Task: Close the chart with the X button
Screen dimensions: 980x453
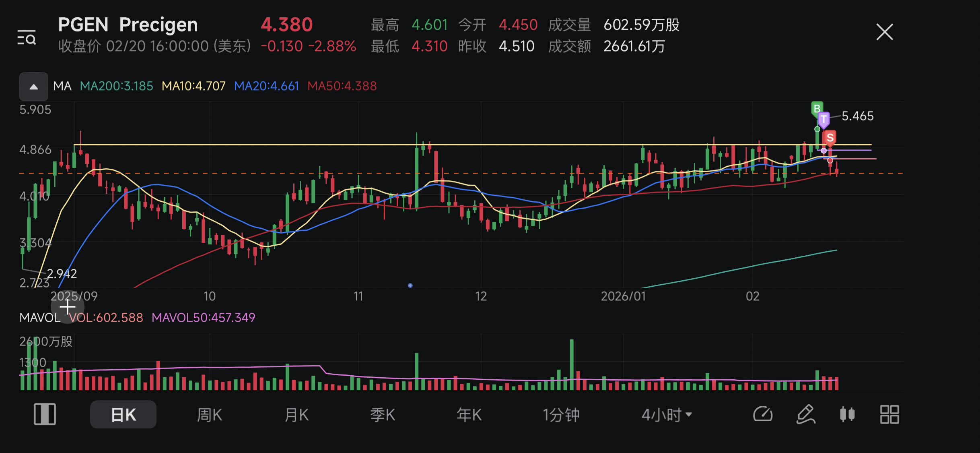Action: [884, 32]
